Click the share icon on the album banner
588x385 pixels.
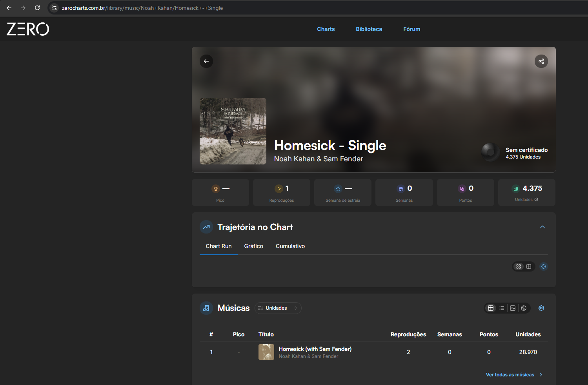pyautogui.click(x=541, y=61)
